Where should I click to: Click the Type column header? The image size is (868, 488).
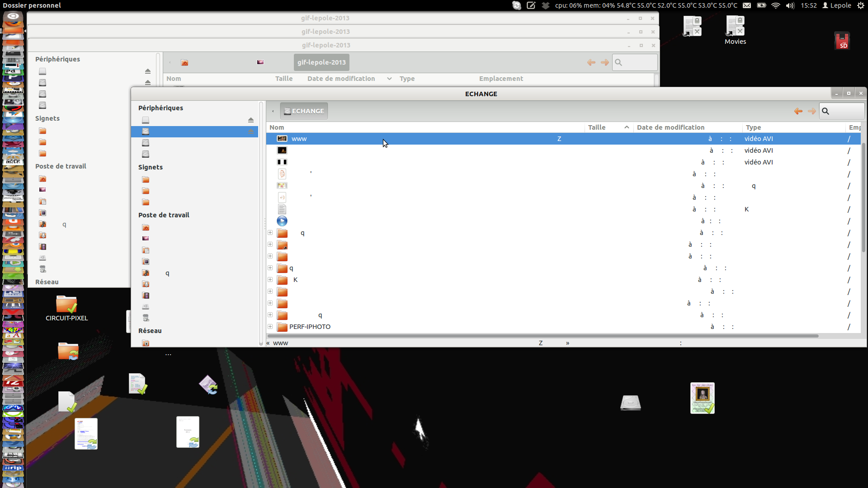(x=753, y=127)
